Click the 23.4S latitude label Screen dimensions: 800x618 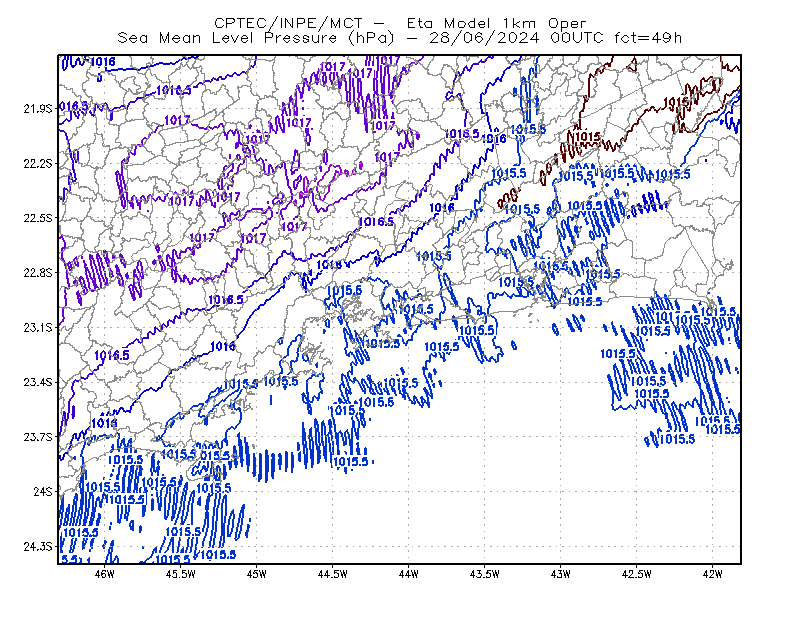tap(38, 382)
